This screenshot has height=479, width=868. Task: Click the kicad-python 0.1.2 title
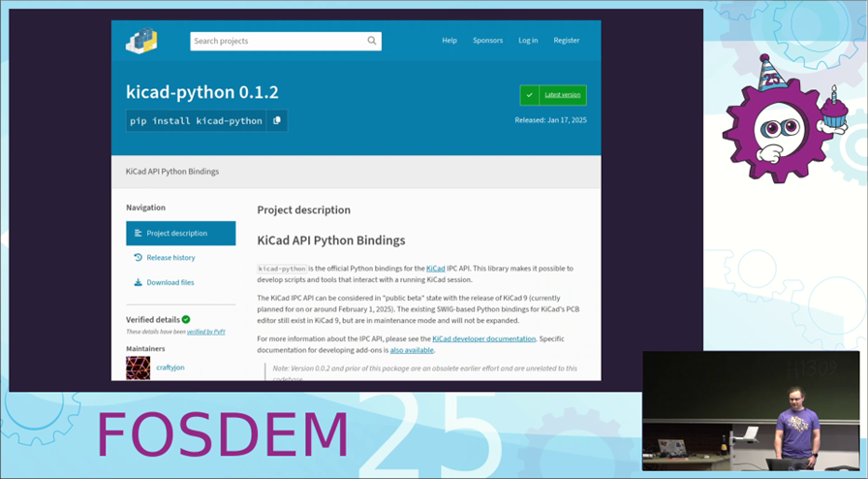(x=202, y=92)
